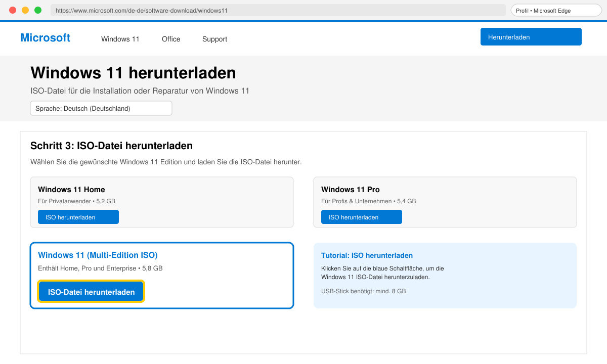Image resolution: width=607 pixels, height=364 pixels.
Task: Click the Windows 11 Pro card title
Action: point(351,190)
